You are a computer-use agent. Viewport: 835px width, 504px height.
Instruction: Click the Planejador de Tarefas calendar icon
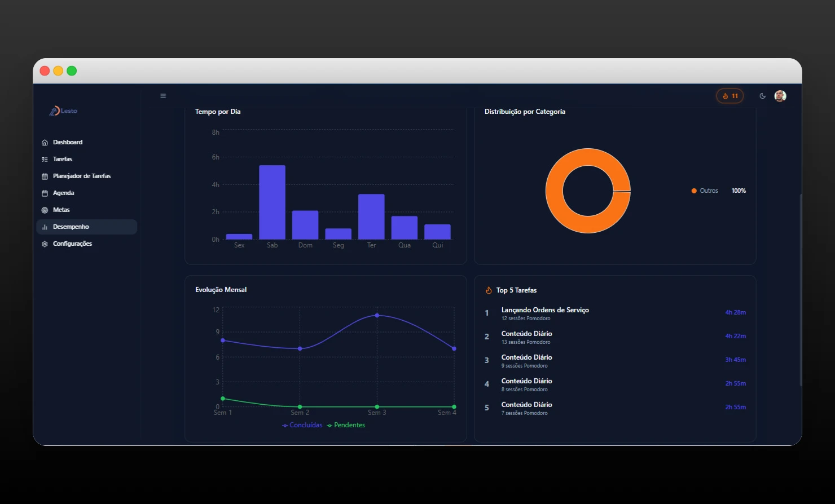tap(45, 176)
